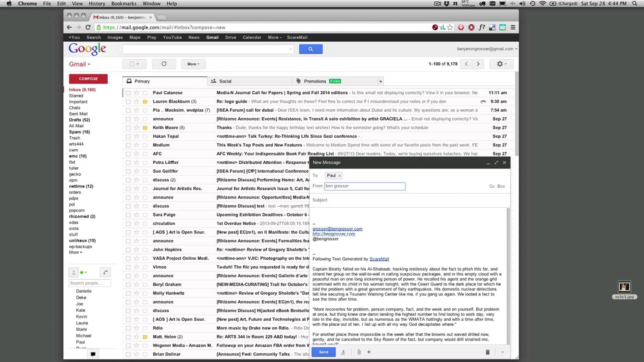The width and height of the screenshot is (644, 362).
Task: Select the Hakan Topal email checkbox
Action: click(128, 136)
